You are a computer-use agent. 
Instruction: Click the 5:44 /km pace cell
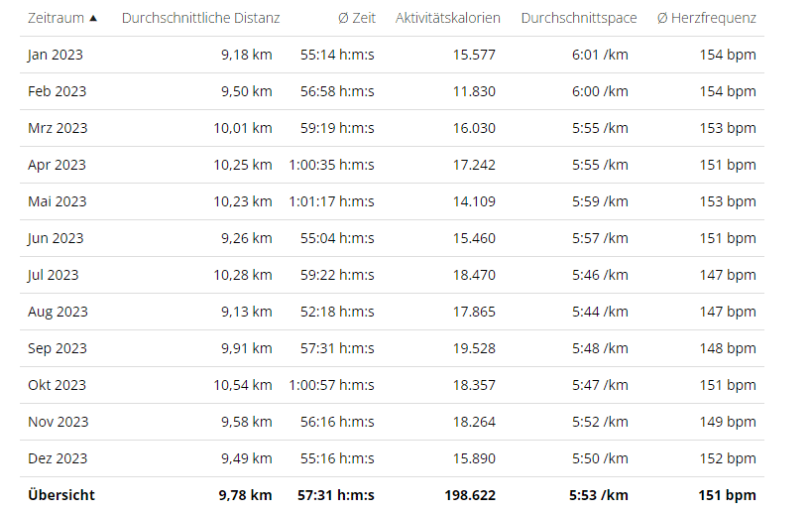[x=600, y=312]
